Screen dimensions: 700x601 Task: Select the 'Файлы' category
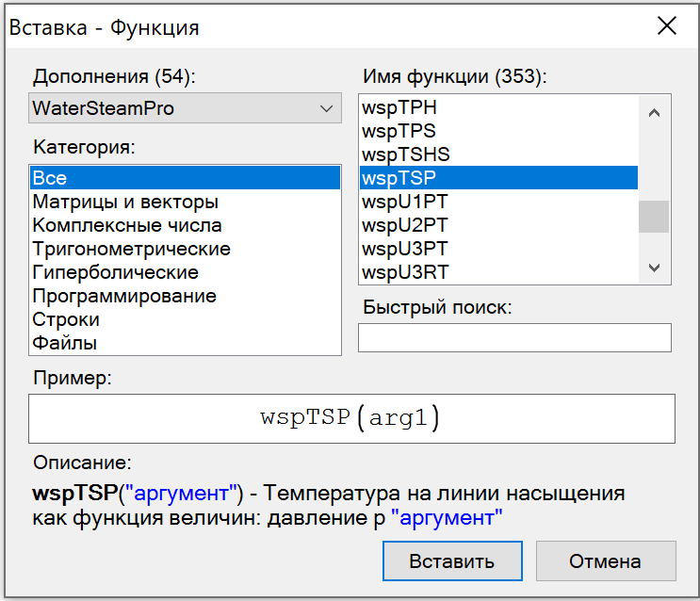[x=64, y=343]
